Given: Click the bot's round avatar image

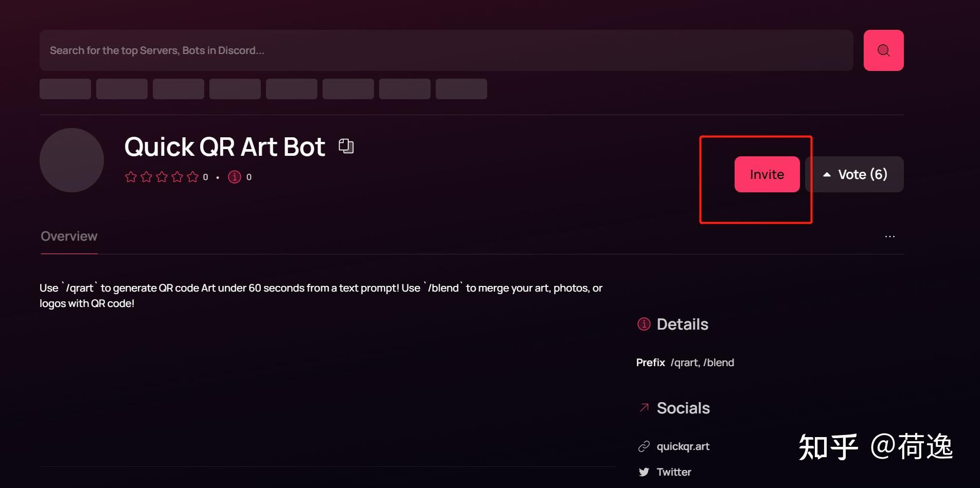Looking at the screenshot, I should click(72, 160).
